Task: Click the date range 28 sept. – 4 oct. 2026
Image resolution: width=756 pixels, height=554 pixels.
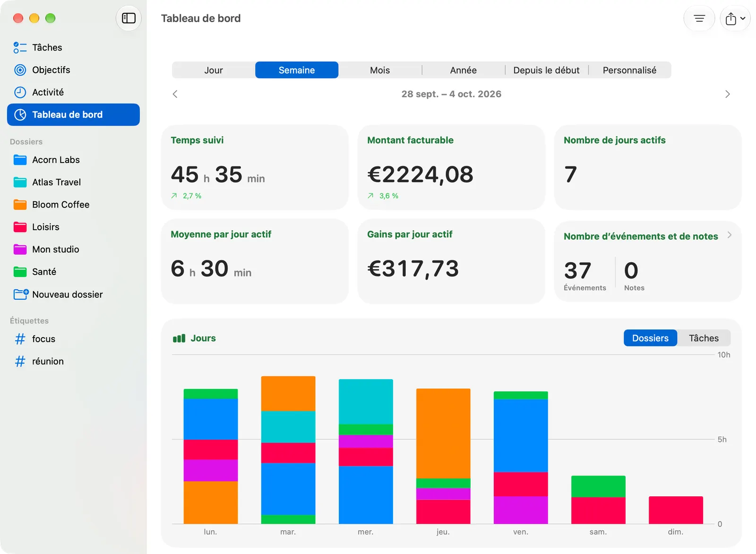Action: coord(451,94)
